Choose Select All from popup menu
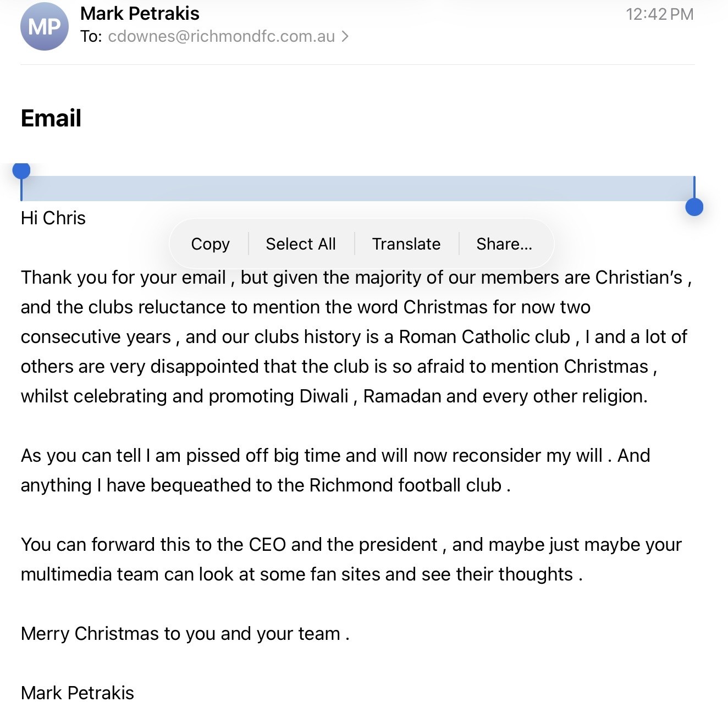 click(x=301, y=244)
